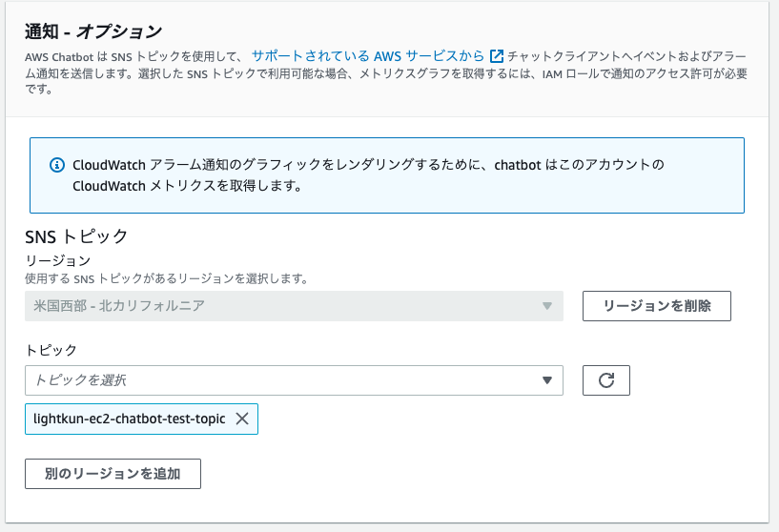Click the リージョン field label
This screenshot has height=532, width=779.
tap(57, 260)
